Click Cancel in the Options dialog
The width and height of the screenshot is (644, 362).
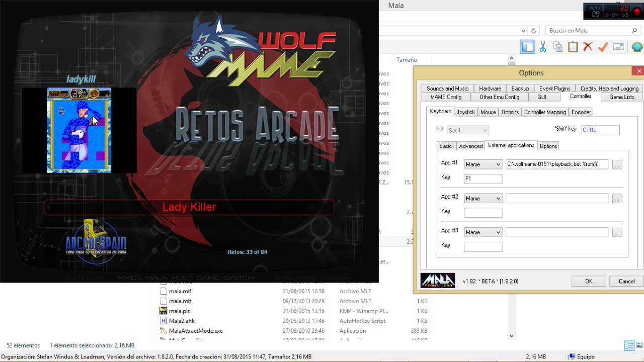click(626, 281)
